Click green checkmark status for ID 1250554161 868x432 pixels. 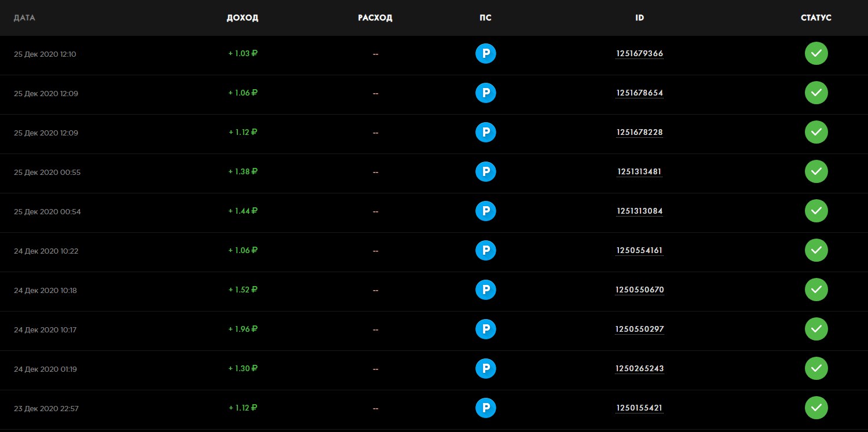(816, 250)
